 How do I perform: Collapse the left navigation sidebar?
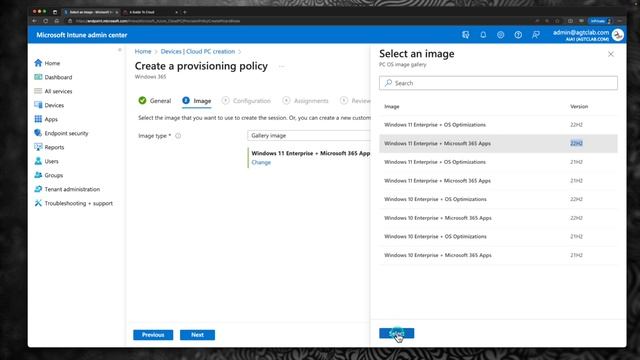pyautogui.click(x=120, y=50)
